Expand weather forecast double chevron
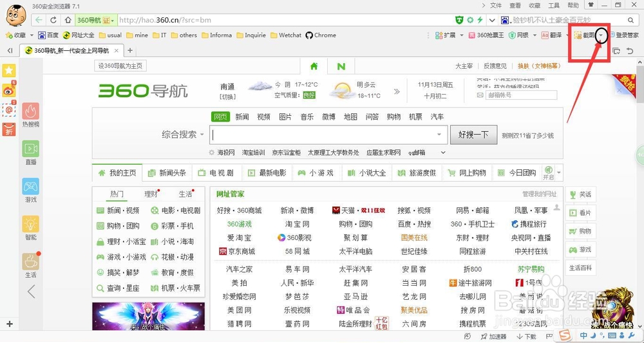Screen dimensions: 644x343 (x=396, y=91)
